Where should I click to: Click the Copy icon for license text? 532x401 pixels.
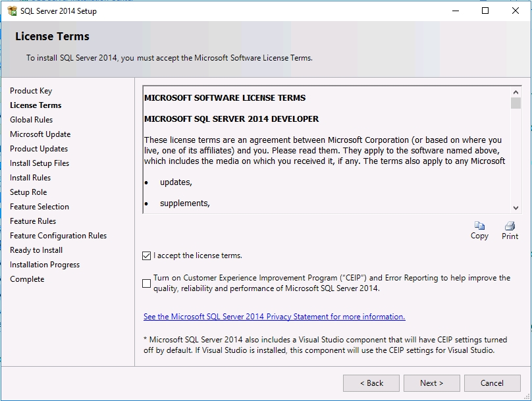pyautogui.click(x=479, y=230)
